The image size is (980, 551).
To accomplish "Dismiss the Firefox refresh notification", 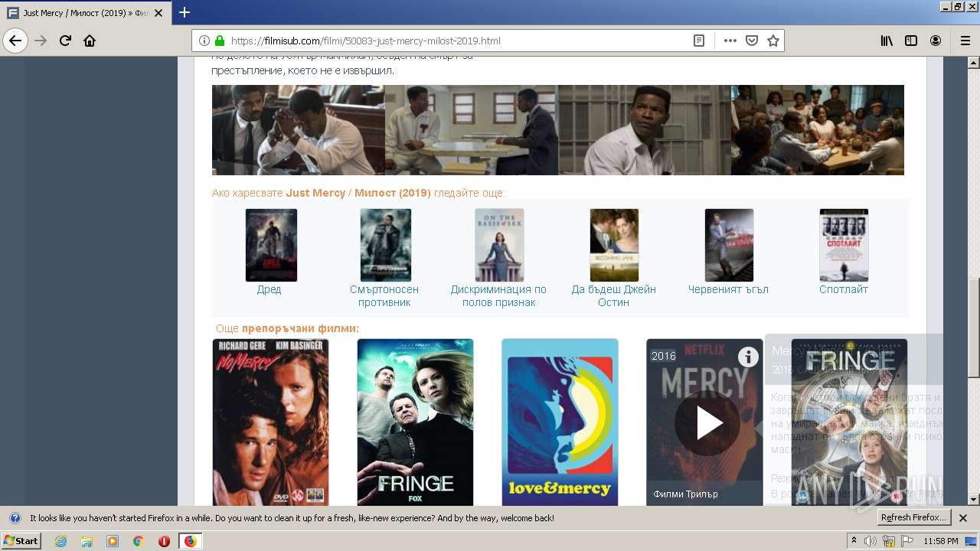I will click(963, 517).
